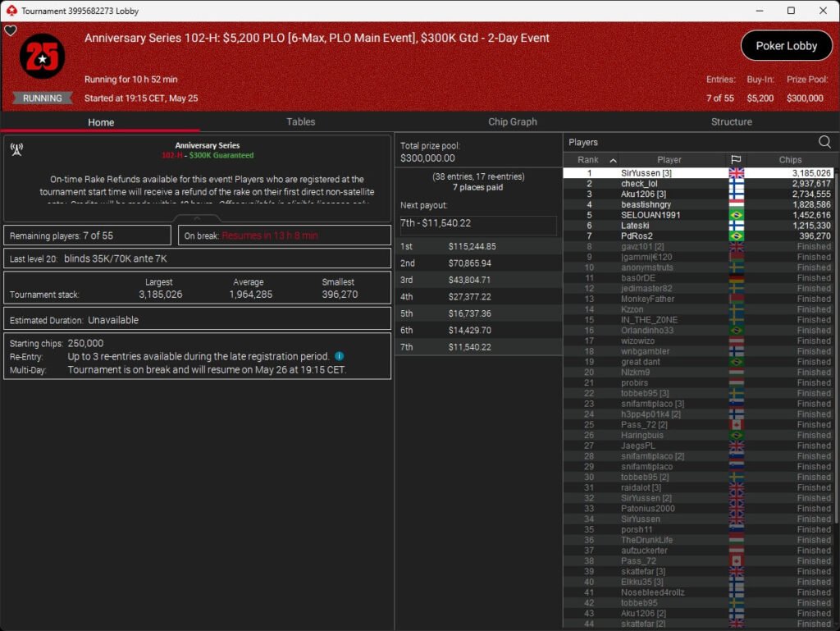Open the Tables tab
The width and height of the screenshot is (840, 631).
coord(300,121)
